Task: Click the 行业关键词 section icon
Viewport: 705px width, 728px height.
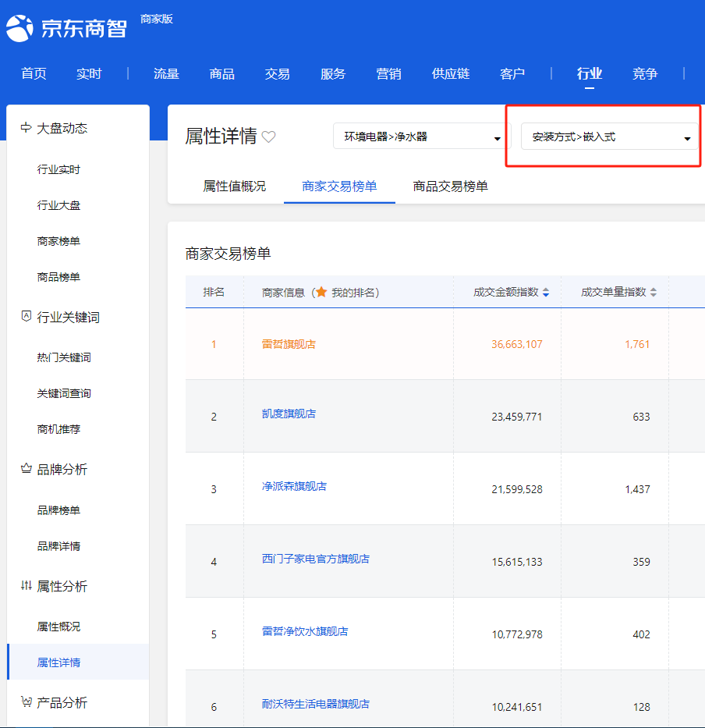Action: 26,316
